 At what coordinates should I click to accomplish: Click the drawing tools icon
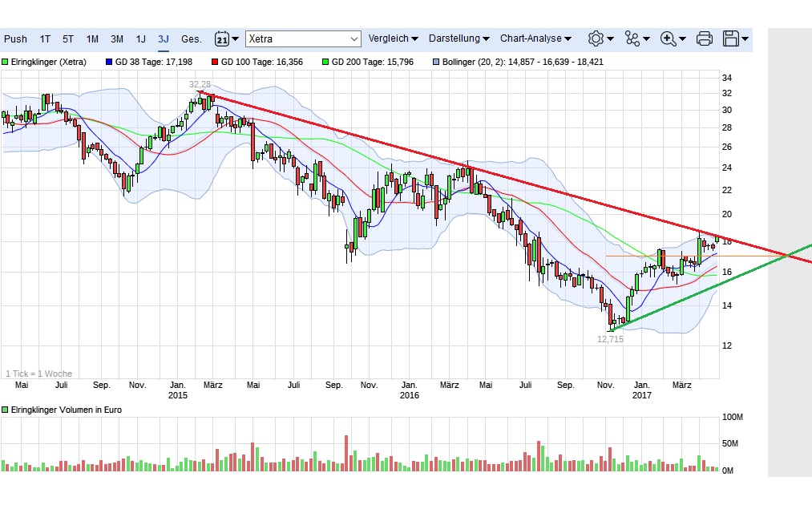(x=637, y=38)
